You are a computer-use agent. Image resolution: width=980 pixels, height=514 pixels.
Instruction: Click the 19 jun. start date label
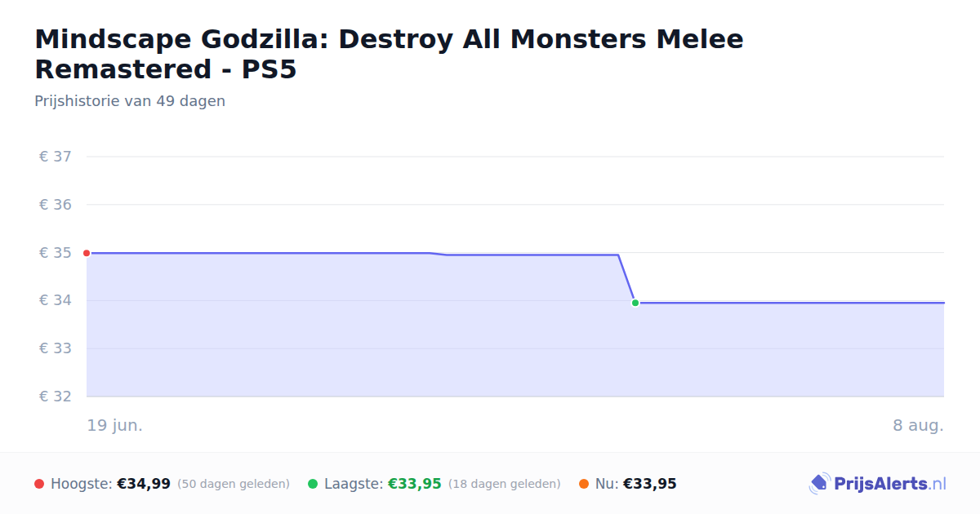115,426
